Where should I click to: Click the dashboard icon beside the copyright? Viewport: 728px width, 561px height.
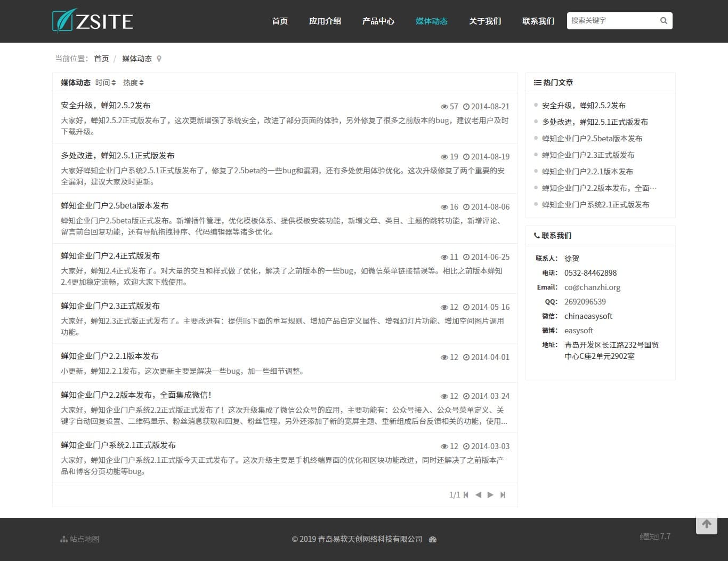pyautogui.click(x=433, y=539)
